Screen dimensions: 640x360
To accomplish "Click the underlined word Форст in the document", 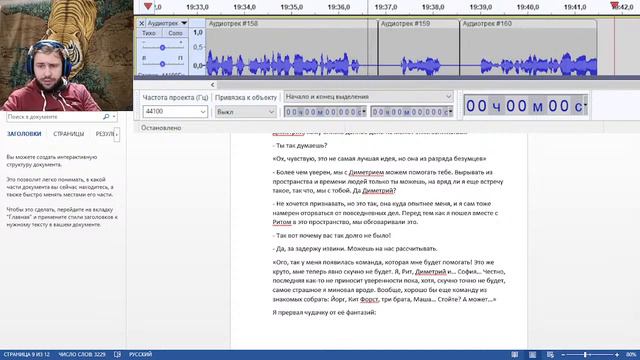I will [x=369, y=299].
